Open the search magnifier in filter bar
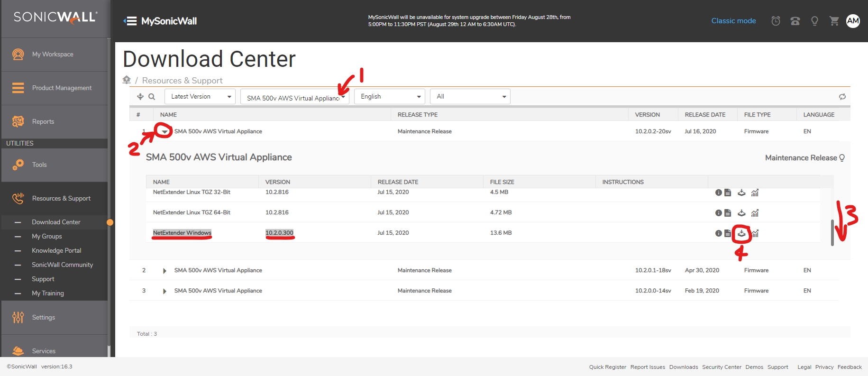The width and height of the screenshot is (868, 376). [152, 97]
